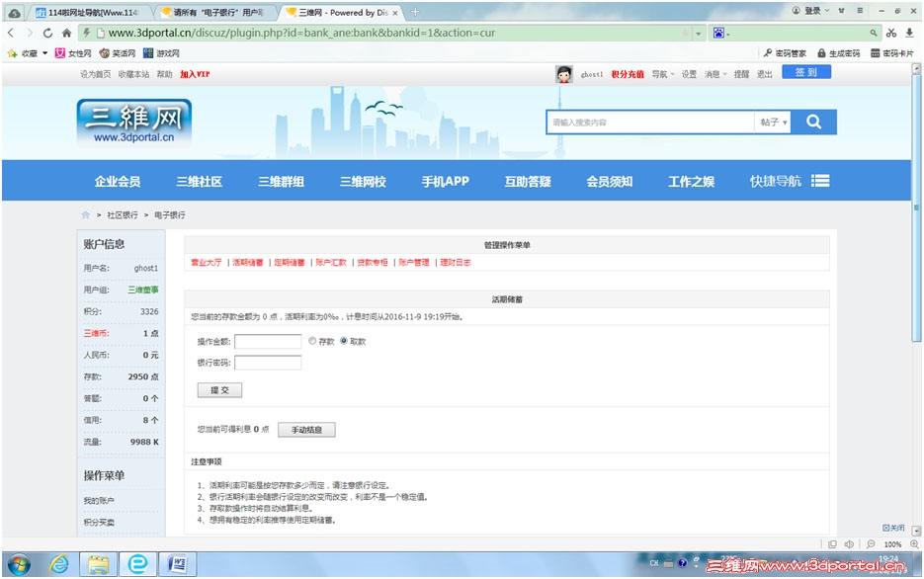This screenshot has width=924, height=579.
Task: Open the 理财日志 link
Action: 456,263
